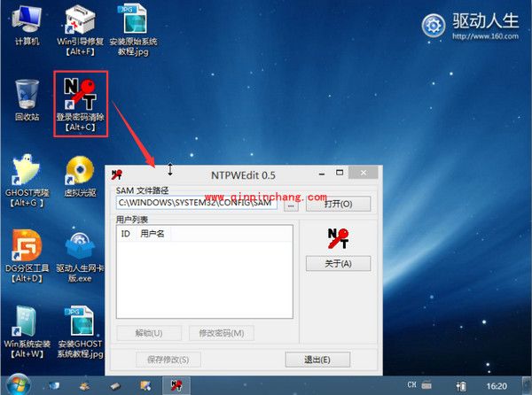Click into the SAM 文件路径 input field
532x395 pixels.
coord(197,203)
